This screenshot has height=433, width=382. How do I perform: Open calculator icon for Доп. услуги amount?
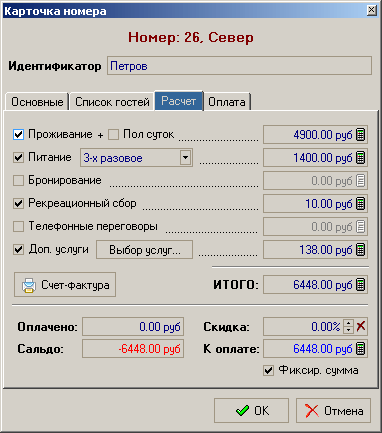[361, 249]
